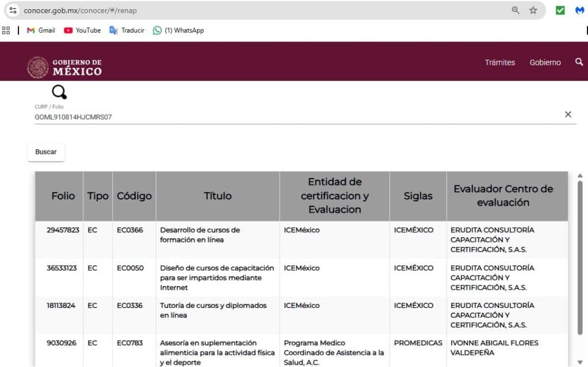The image size is (588, 367).
Task: Open Gmail bookmark
Action: point(41,30)
